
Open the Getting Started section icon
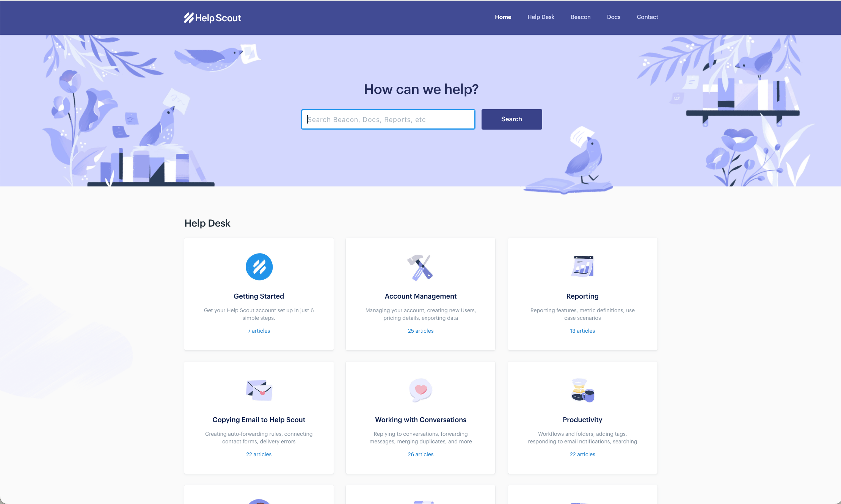(259, 267)
